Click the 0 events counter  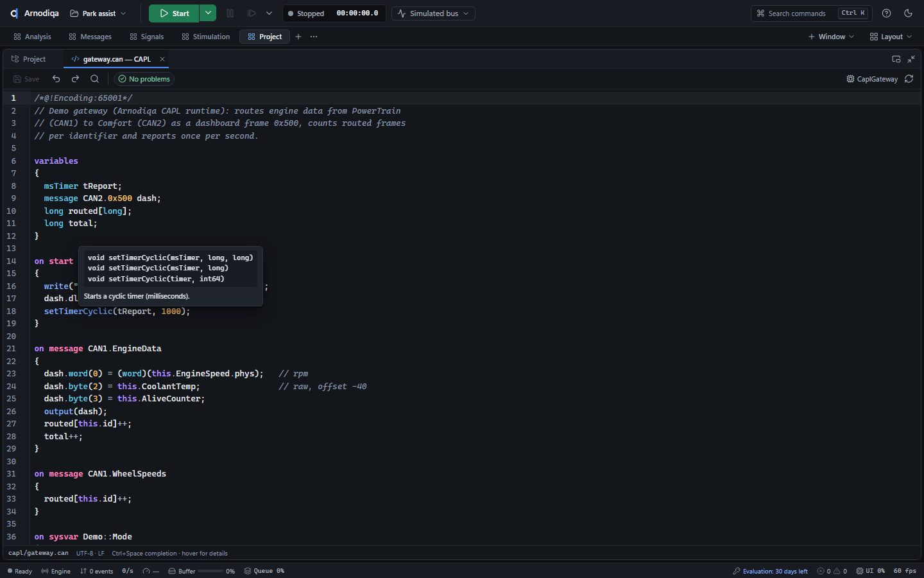[96, 571]
